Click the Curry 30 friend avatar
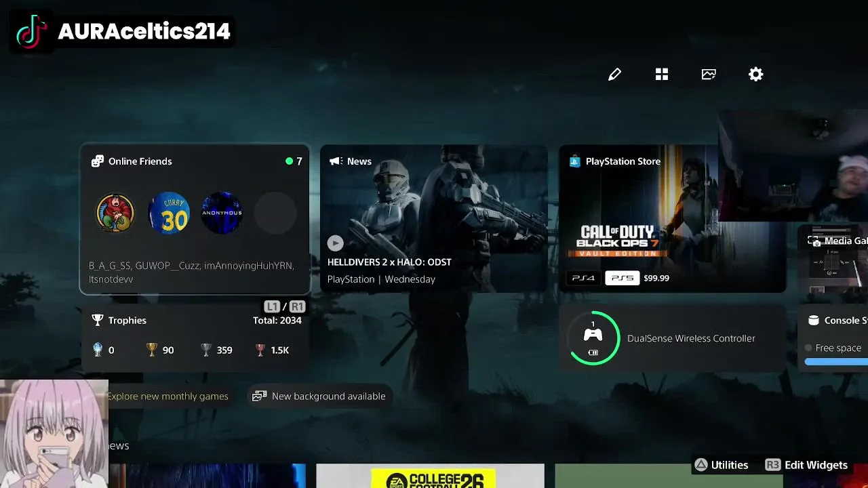 [x=169, y=213]
